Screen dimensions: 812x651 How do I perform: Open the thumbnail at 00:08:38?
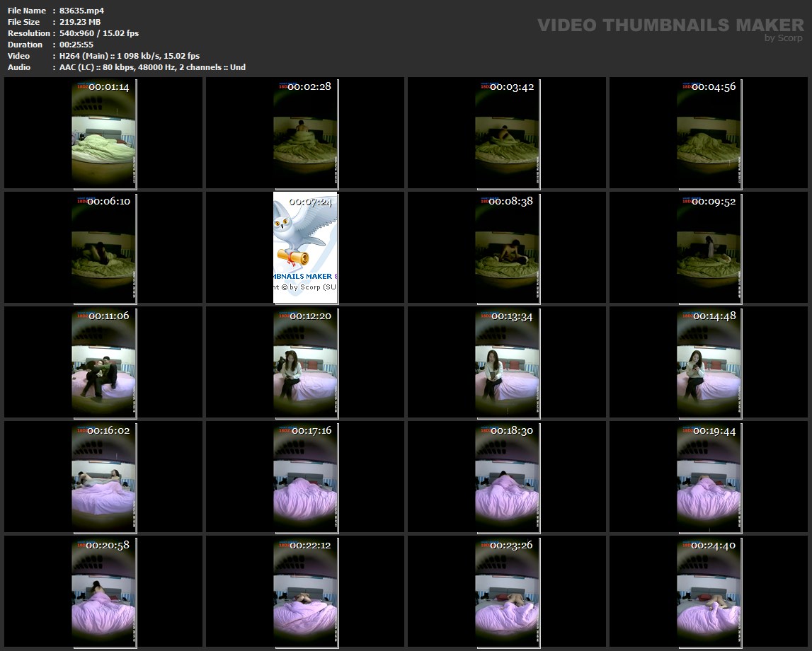(x=508, y=248)
